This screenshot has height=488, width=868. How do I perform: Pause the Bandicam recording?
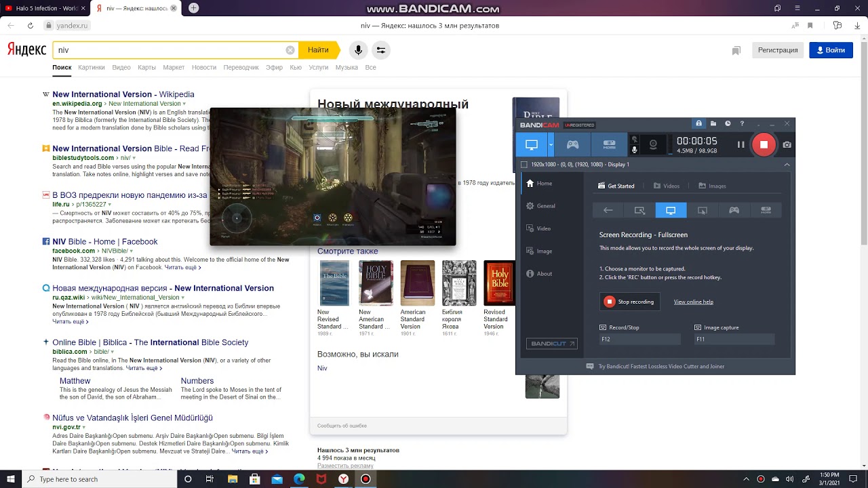(741, 144)
